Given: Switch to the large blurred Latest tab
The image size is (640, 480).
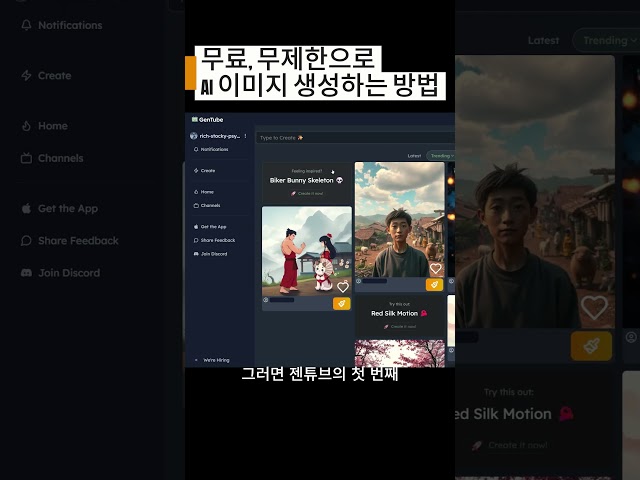Looking at the screenshot, I should pyautogui.click(x=543, y=40).
